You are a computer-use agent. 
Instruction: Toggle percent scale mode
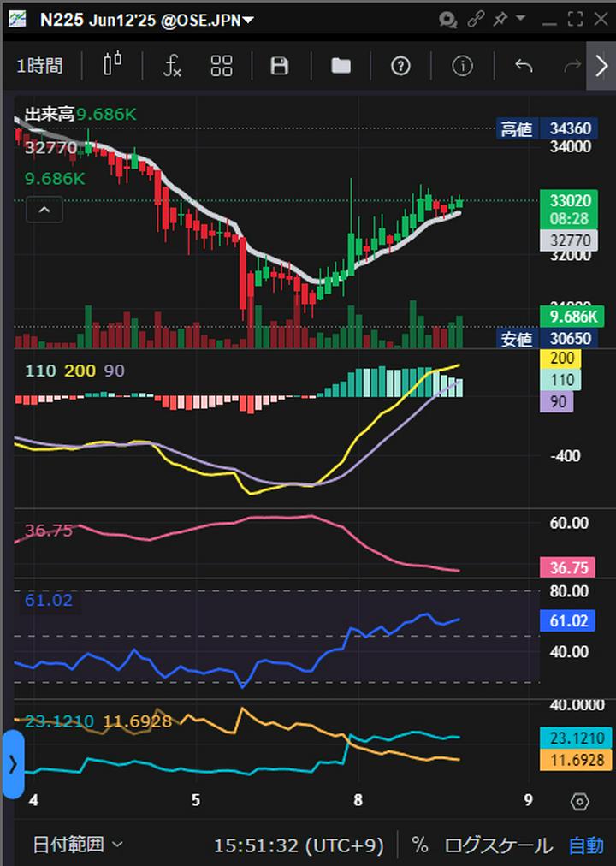[419, 845]
